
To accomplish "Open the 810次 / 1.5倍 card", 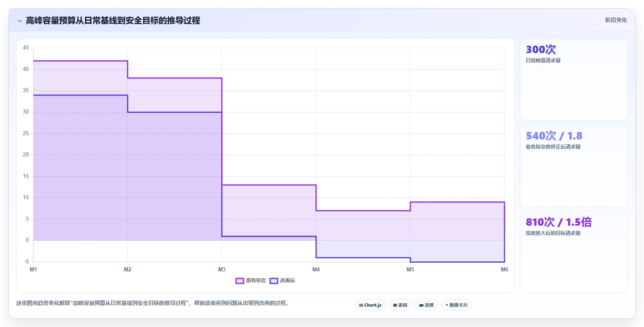I will tap(574, 252).
